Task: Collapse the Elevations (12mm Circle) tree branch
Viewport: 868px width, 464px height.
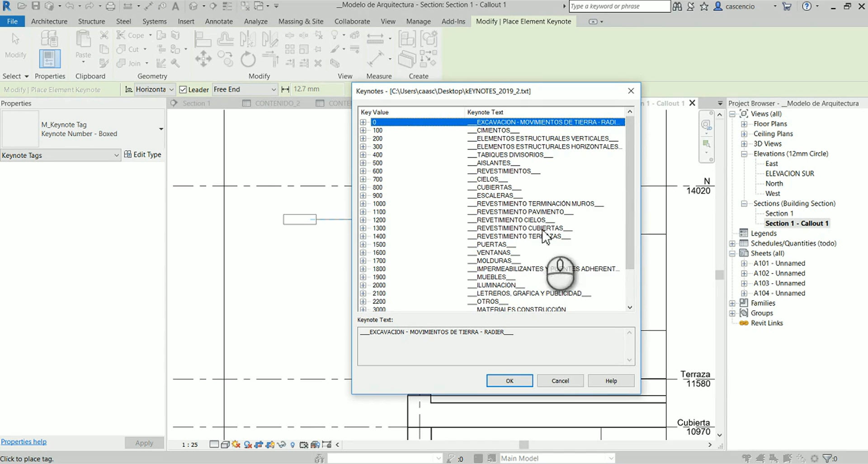Action: [x=744, y=153]
